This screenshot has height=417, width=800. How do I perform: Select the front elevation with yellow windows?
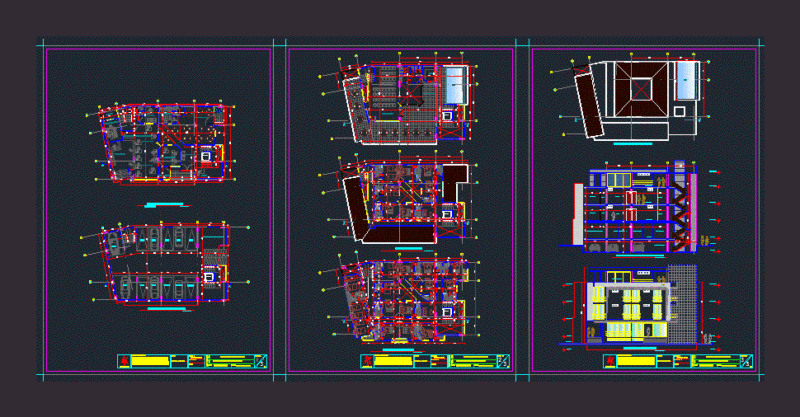click(641, 306)
